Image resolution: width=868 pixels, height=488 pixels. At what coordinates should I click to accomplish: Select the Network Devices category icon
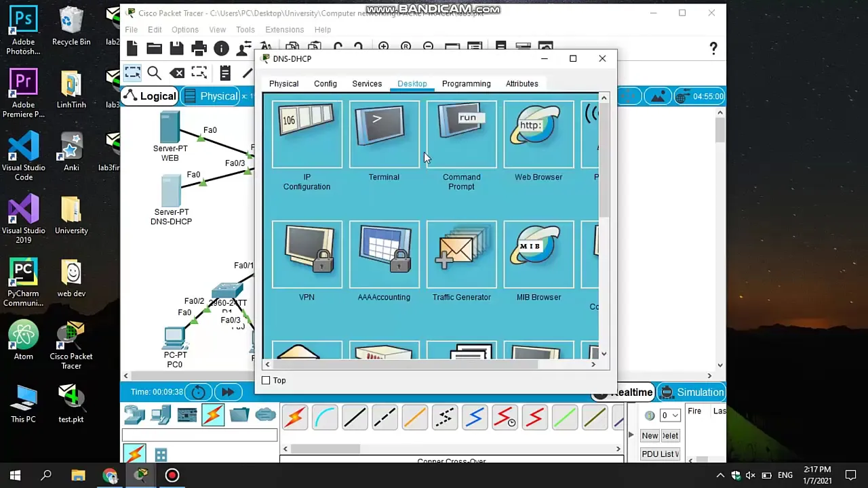(134, 414)
